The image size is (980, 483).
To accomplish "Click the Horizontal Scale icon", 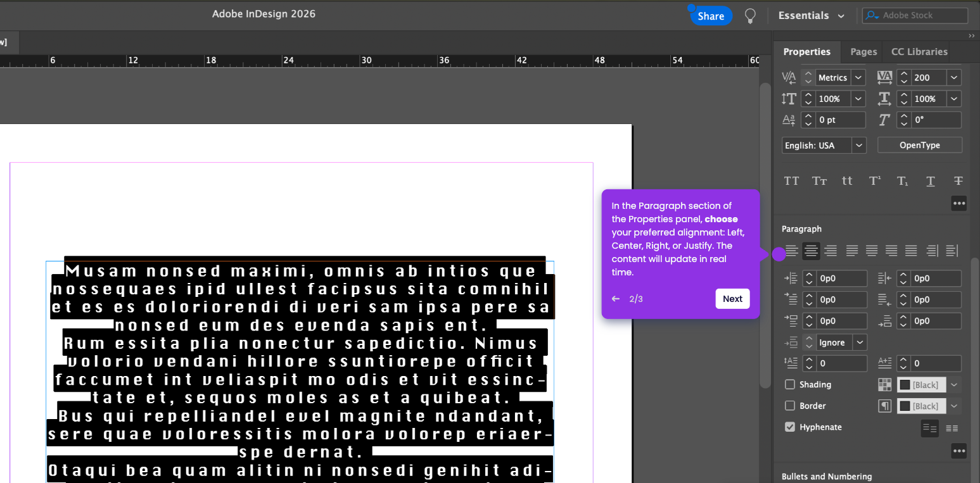I will pyautogui.click(x=884, y=99).
